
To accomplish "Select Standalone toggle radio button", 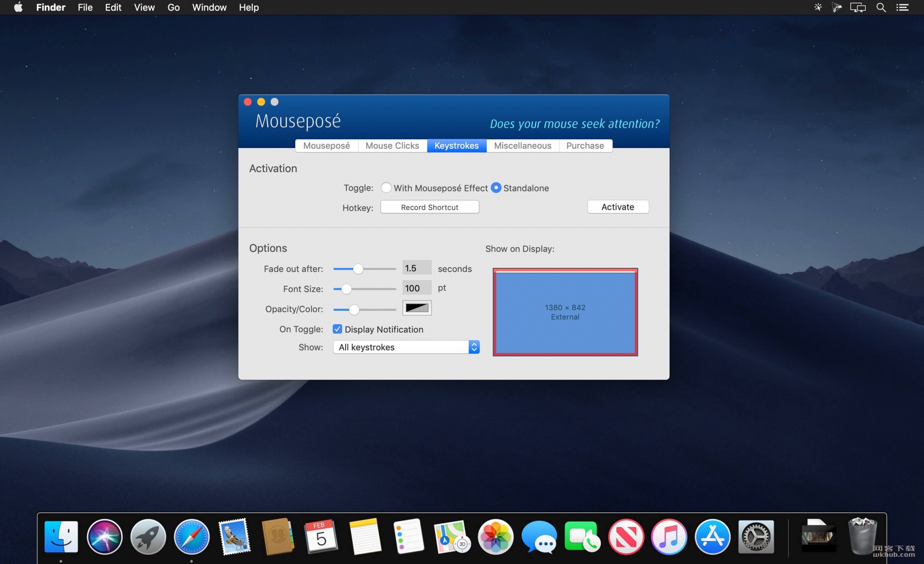I will point(496,188).
